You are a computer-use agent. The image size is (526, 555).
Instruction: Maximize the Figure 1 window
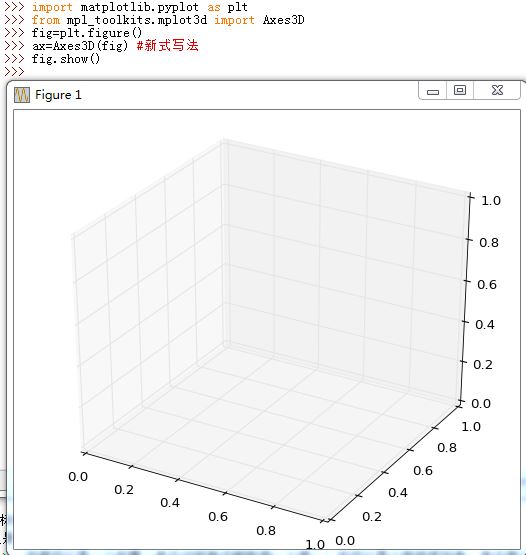[460, 91]
